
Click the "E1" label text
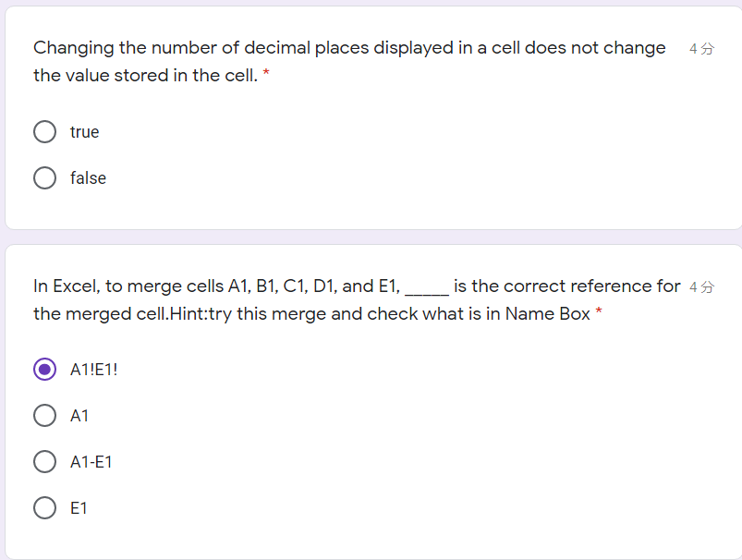(x=78, y=507)
